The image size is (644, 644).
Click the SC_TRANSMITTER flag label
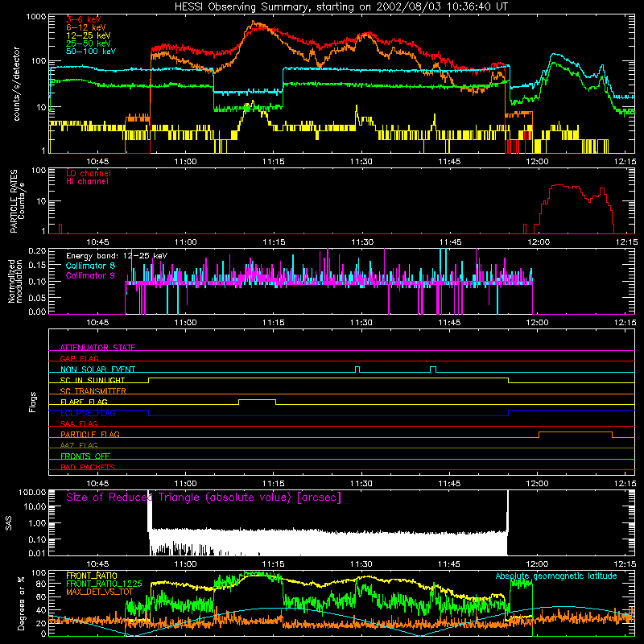click(93, 391)
